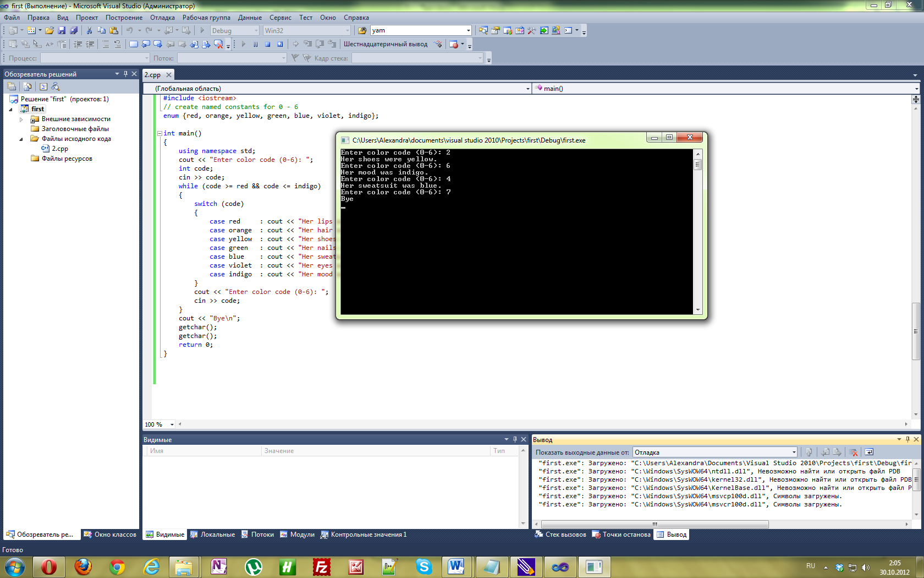Open the Command Window icon
Image resolution: width=924 pixels, height=578 pixels.
point(568,30)
